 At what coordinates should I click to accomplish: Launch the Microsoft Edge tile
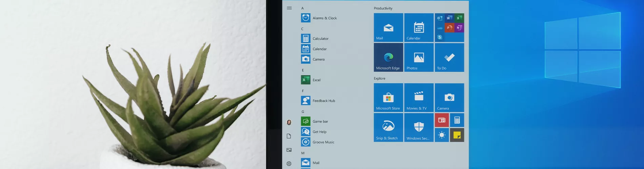[x=388, y=57]
